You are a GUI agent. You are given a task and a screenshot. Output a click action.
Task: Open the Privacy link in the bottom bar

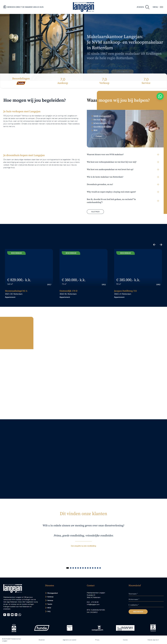click(x=97, y=640)
